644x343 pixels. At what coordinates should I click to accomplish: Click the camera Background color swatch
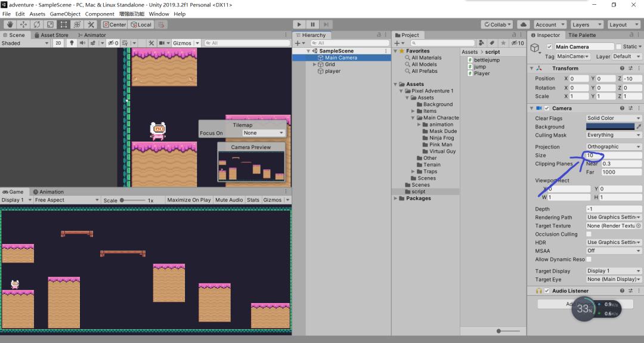[x=611, y=126]
